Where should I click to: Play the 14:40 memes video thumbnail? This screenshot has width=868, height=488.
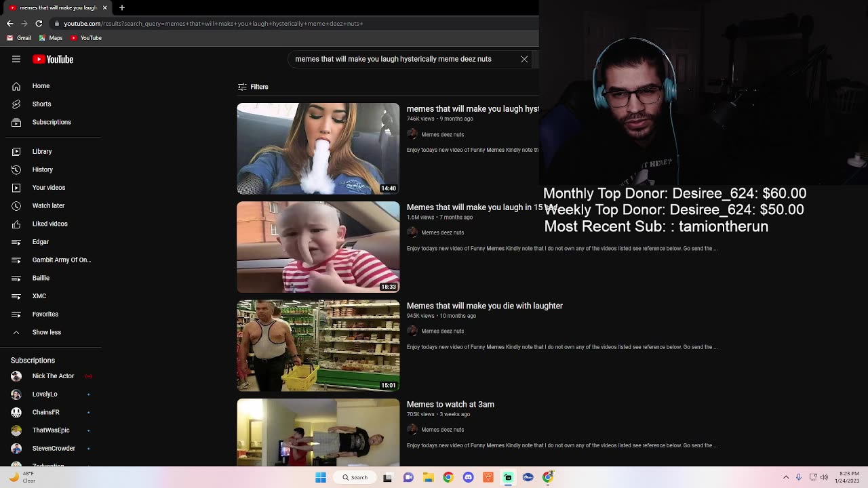pos(318,148)
